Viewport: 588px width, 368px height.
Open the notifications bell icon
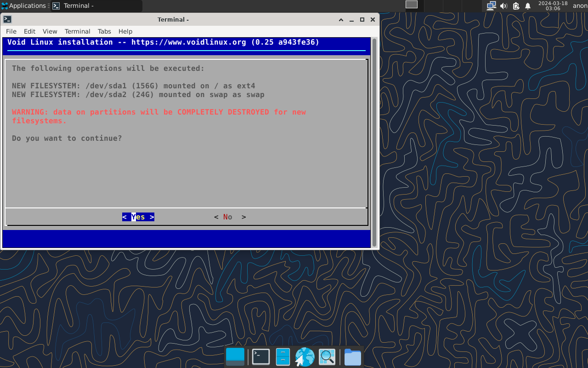point(528,6)
